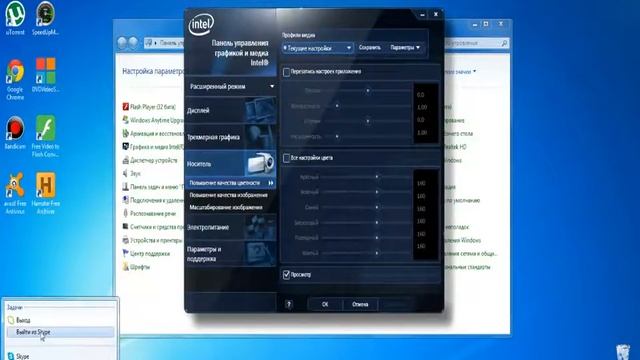Image resolution: width=640 pixels, height=360 pixels.
Task: Click the Отмена button
Action: pos(360,304)
